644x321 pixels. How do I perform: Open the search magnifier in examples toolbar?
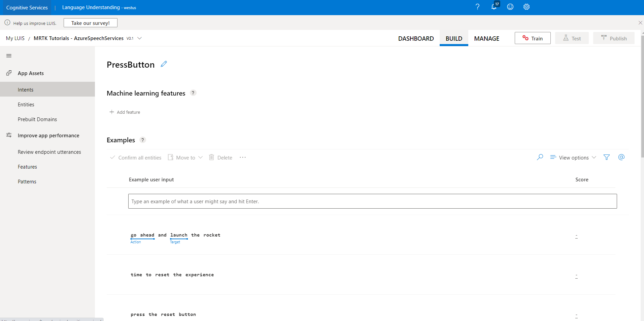click(x=540, y=157)
